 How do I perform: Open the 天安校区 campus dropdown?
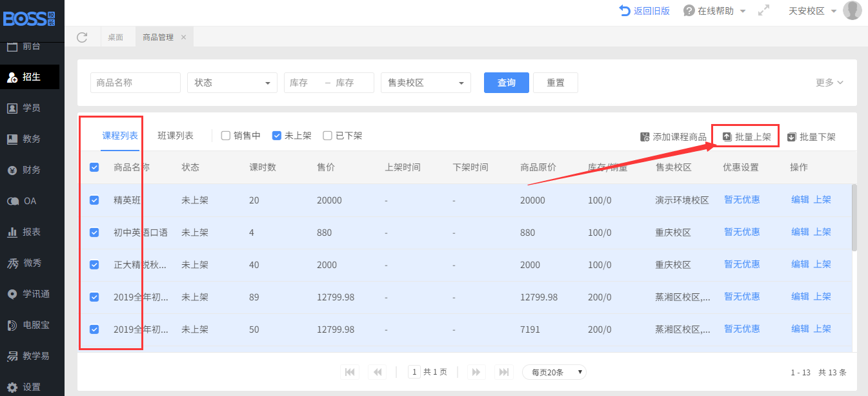812,11
